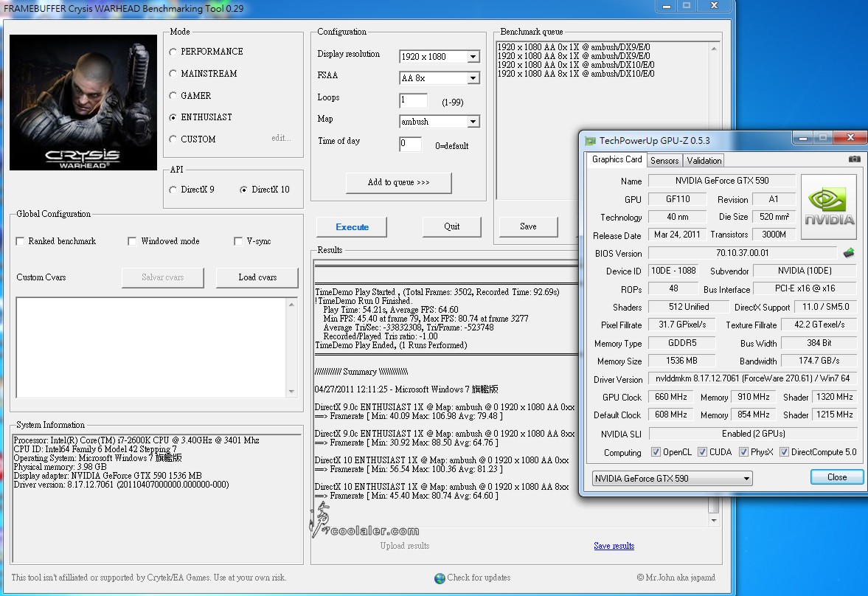This screenshot has height=596, width=868.
Task: Select ENTHUSIAST mode
Action: pos(173,117)
